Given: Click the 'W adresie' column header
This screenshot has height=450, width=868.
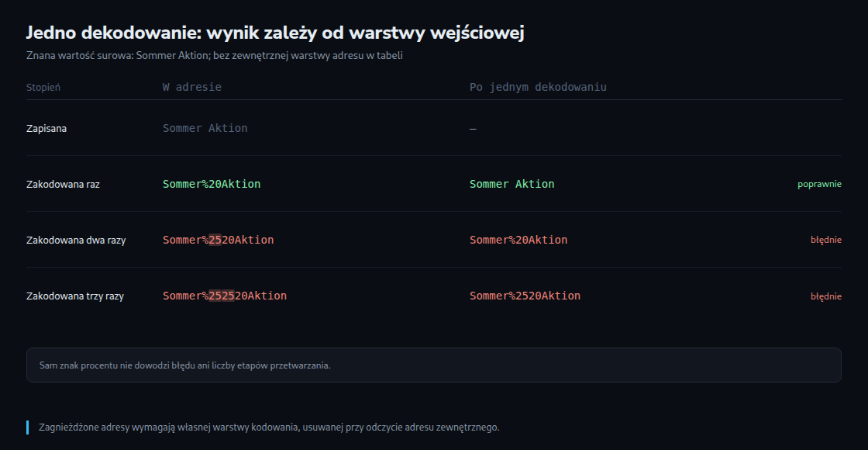Looking at the screenshot, I should (x=192, y=87).
